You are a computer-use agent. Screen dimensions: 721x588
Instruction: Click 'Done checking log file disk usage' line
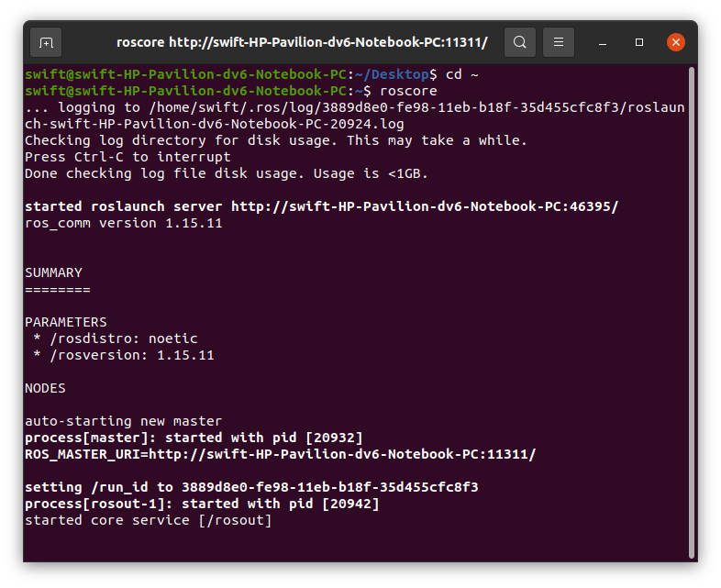tap(227, 173)
